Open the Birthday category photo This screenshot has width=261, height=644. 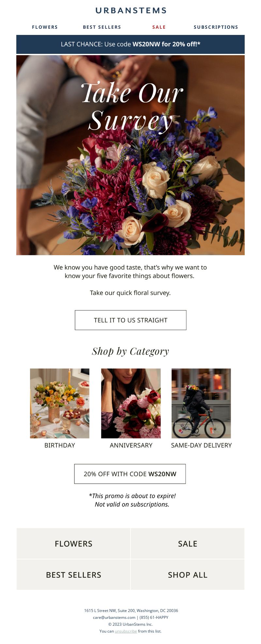(60, 403)
